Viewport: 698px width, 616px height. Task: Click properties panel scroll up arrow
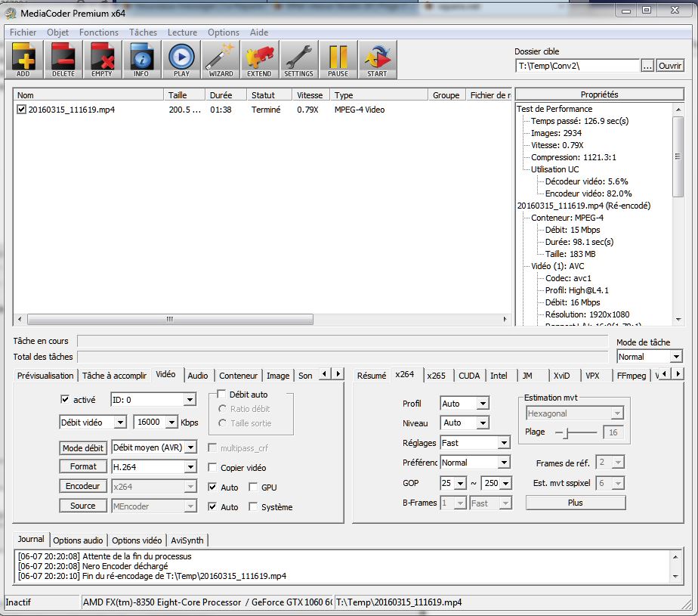678,109
